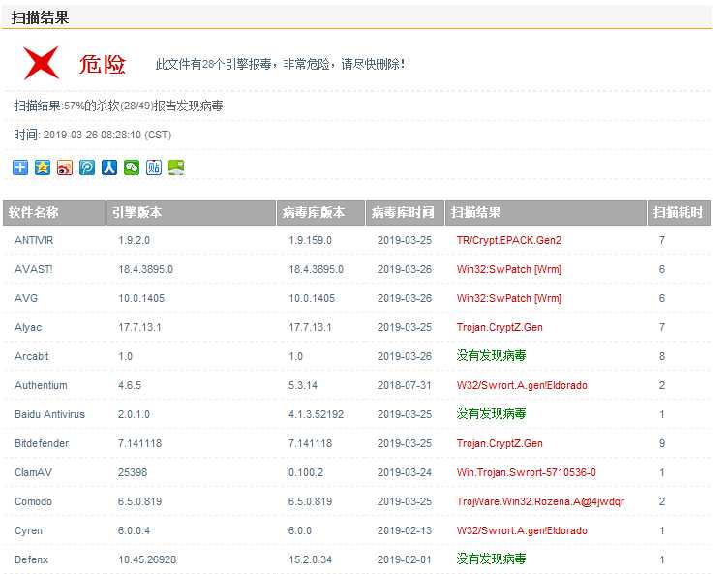Click the TR/Crypt.EPACK.Gen2 result
Image resolution: width=728 pixels, height=574 pixels.
pyautogui.click(x=509, y=240)
